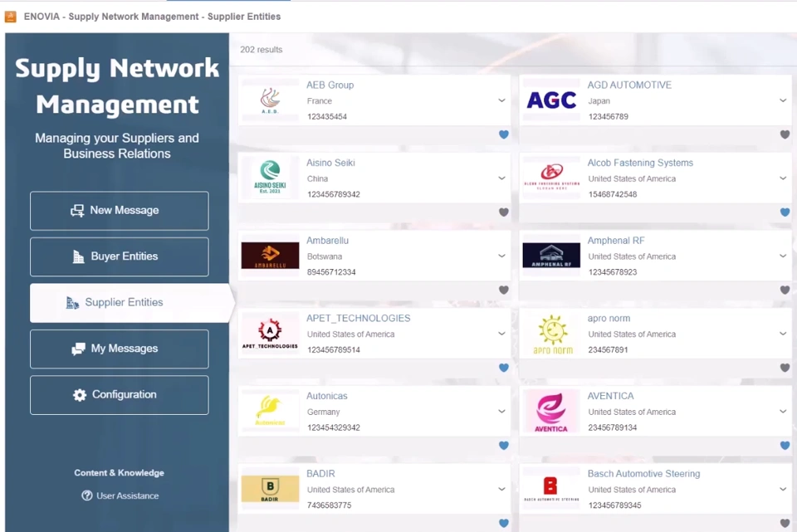This screenshot has height=532, width=797.
Task: Expand the Ambarellu card chevron
Action: coord(501,256)
